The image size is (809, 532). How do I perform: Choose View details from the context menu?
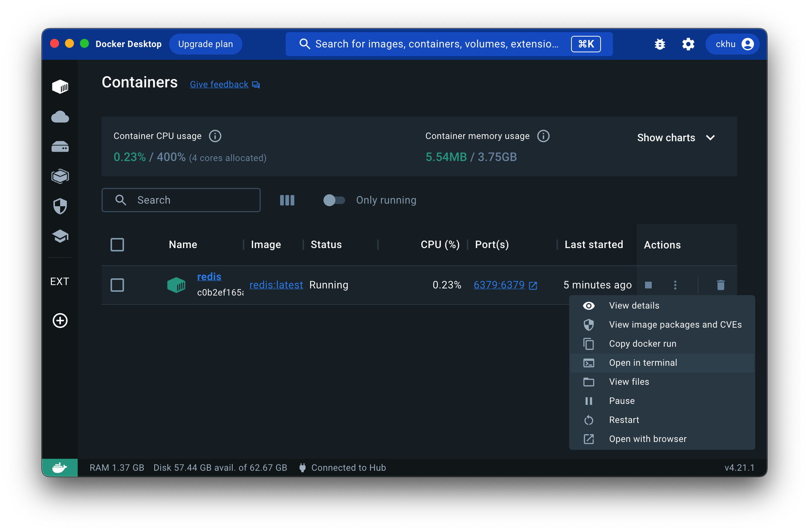click(662, 306)
